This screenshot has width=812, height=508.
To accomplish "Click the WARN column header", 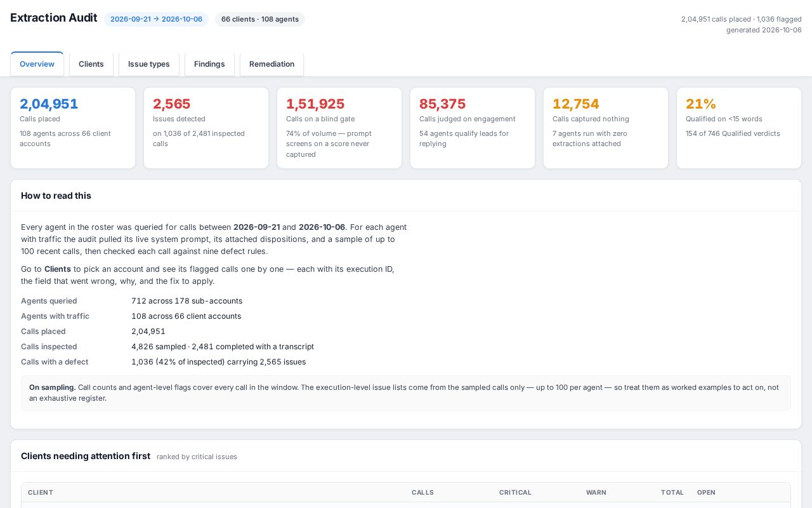I will tap(596, 492).
